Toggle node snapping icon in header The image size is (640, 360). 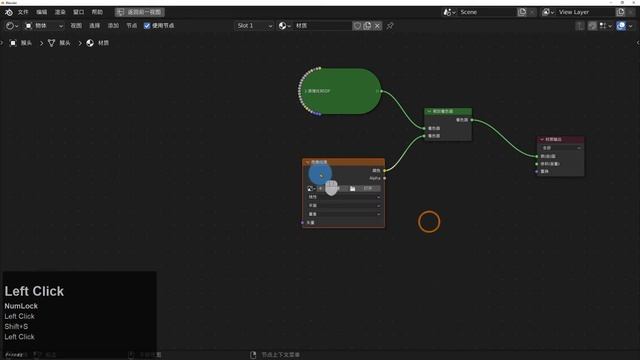593,26
